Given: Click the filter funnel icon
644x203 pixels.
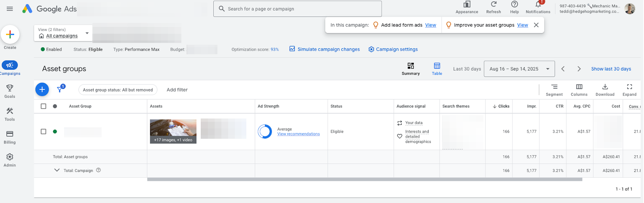Looking at the screenshot, I should 60,89.
